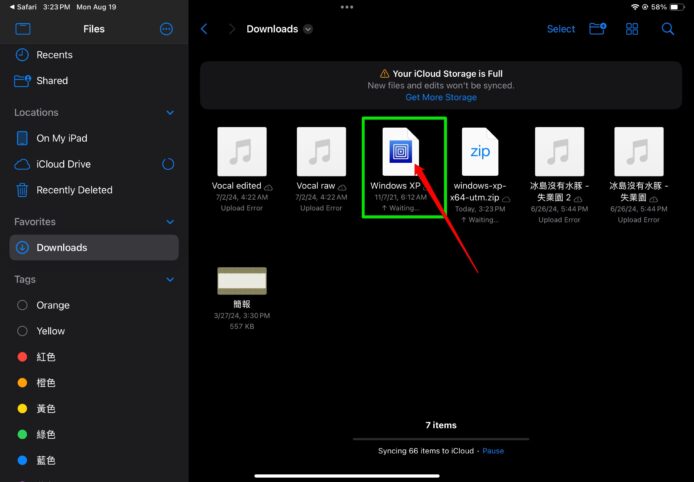Tap the back navigation chevron
This screenshot has width=694, height=482.
205,29
